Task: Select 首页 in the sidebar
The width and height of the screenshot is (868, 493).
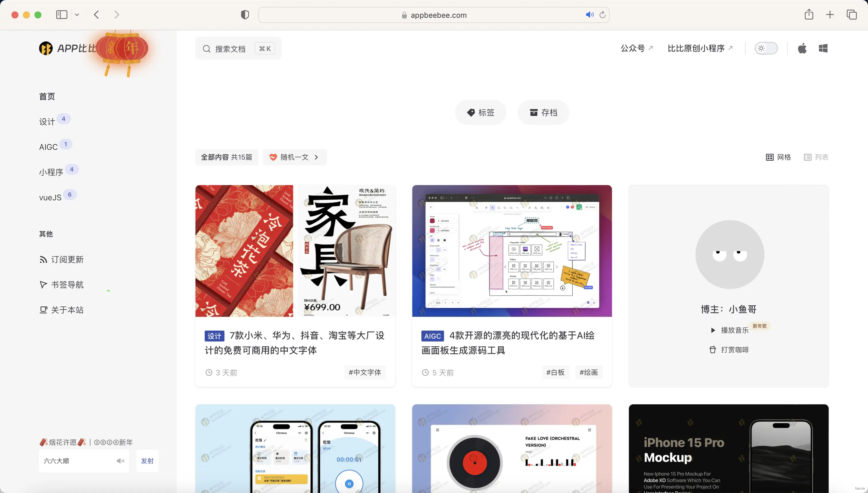Action: [x=47, y=96]
